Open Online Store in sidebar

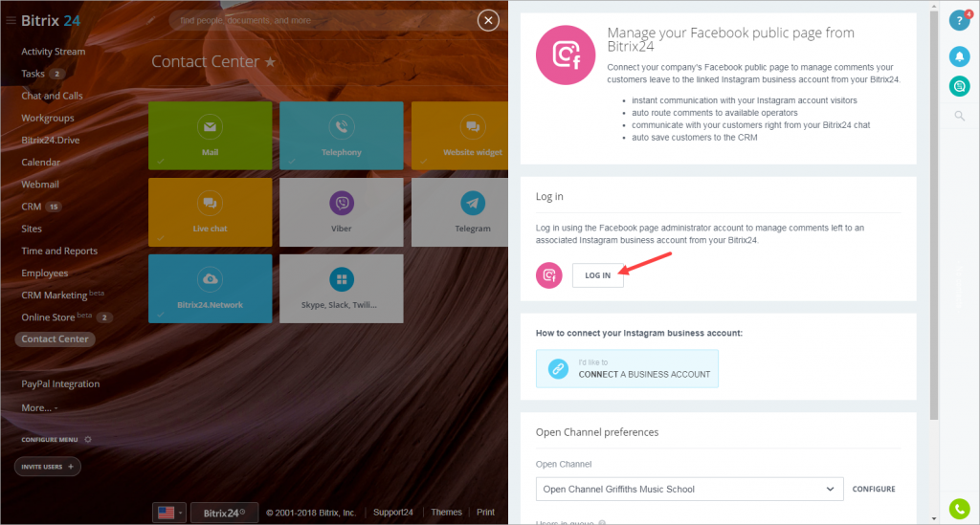(48, 317)
